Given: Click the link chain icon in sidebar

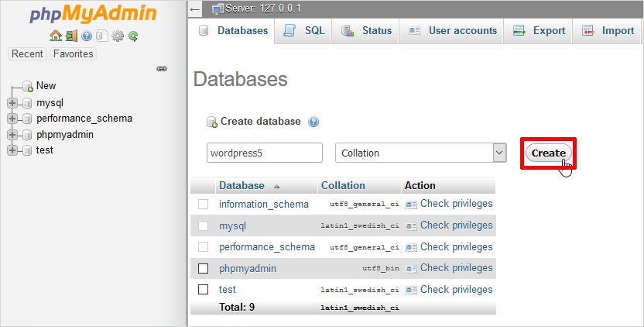Looking at the screenshot, I should (162, 69).
